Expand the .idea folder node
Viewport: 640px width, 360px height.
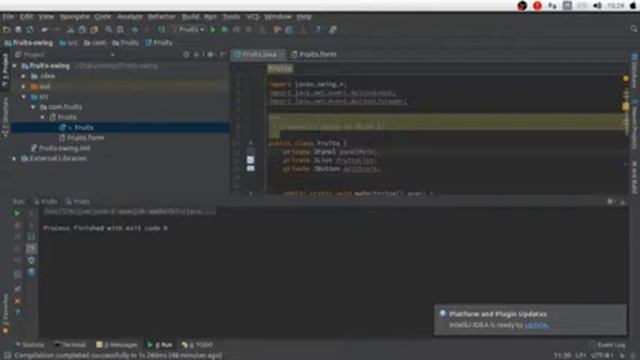pyautogui.click(x=24, y=76)
